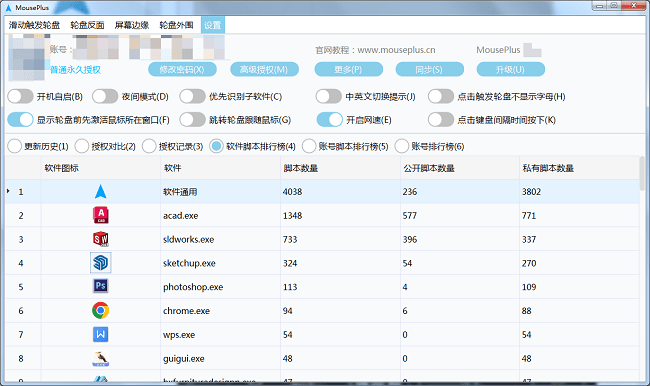Open www.mouseplus.cn tutorial link

[396, 50]
